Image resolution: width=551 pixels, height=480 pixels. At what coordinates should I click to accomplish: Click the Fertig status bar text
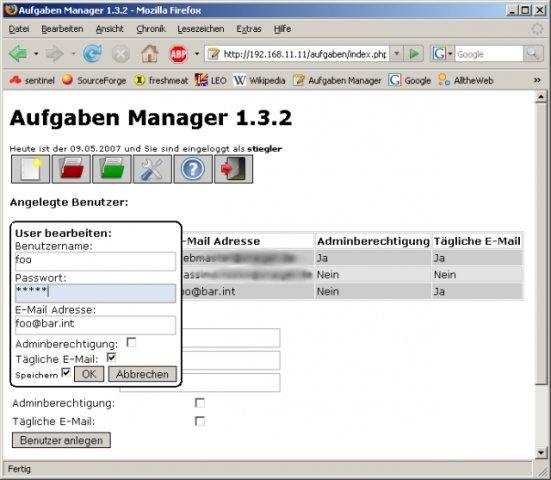pyautogui.click(x=19, y=469)
